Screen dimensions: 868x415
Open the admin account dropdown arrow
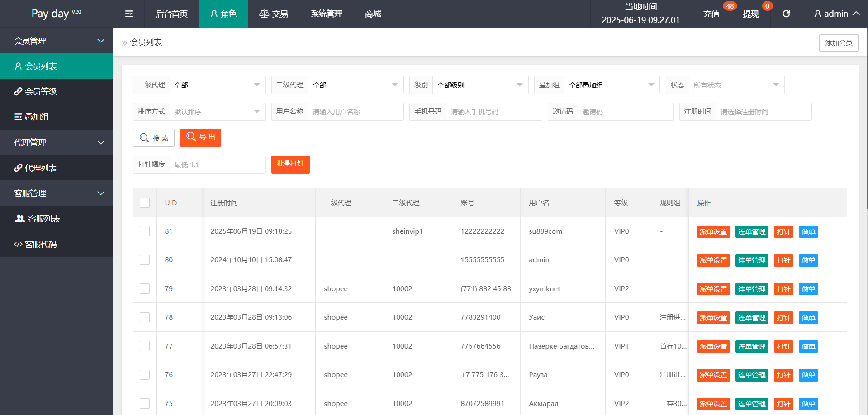point(856,14)
